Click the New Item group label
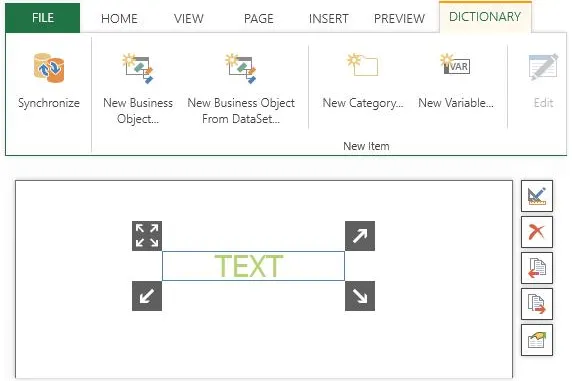The image size is (572, 381). [366, 146]
